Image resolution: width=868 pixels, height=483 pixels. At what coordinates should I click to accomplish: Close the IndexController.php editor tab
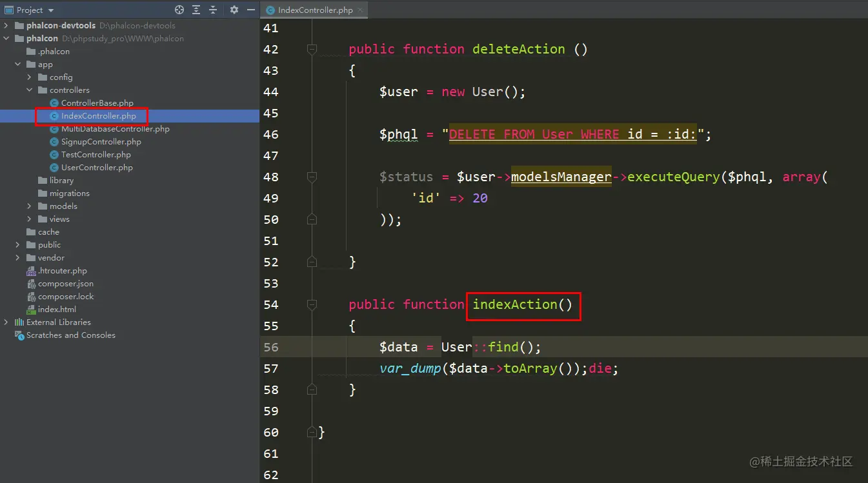pyautogui.click(x=360, y=10)
